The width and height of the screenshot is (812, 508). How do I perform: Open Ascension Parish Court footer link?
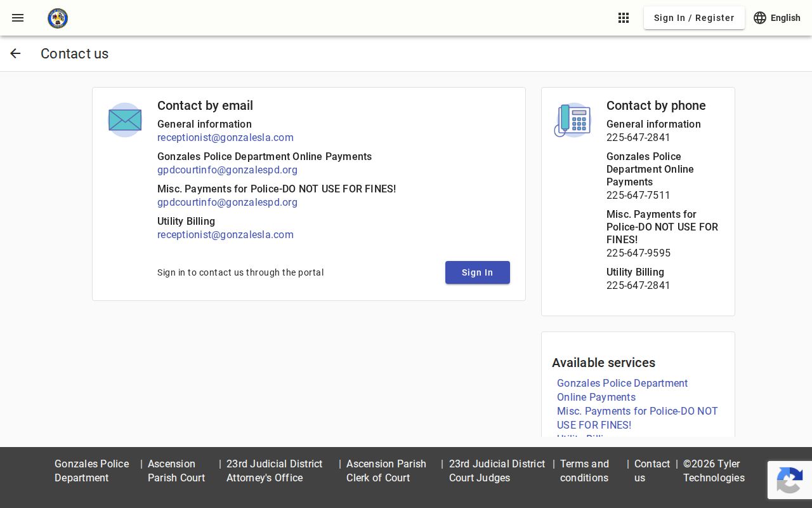pos(176,471)
